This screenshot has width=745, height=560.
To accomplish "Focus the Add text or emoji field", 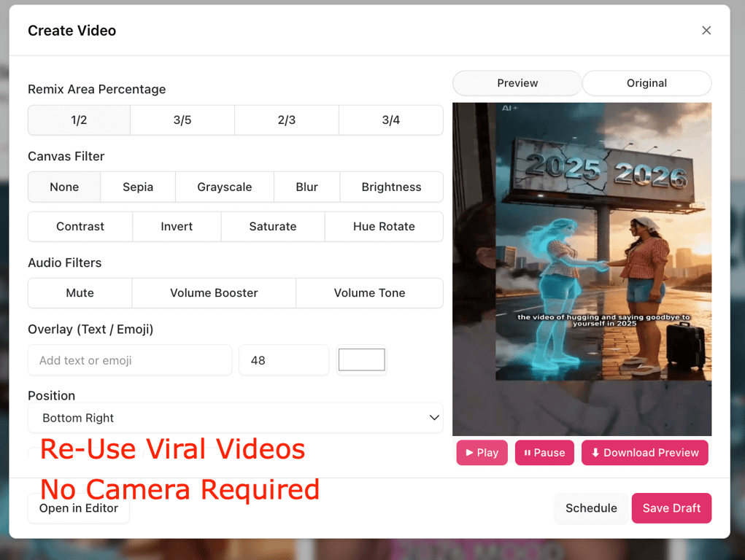I will tap(130, 360).
